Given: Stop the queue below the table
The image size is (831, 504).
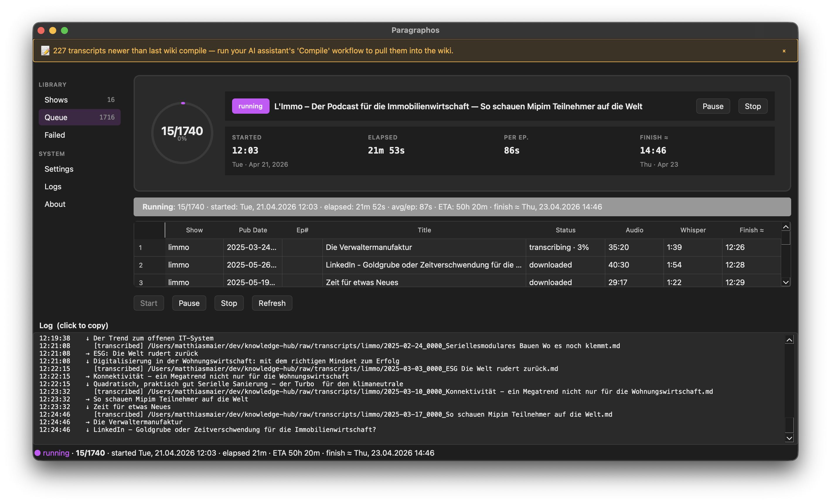Looking at the screenshot, I should [x=229, y=303].
